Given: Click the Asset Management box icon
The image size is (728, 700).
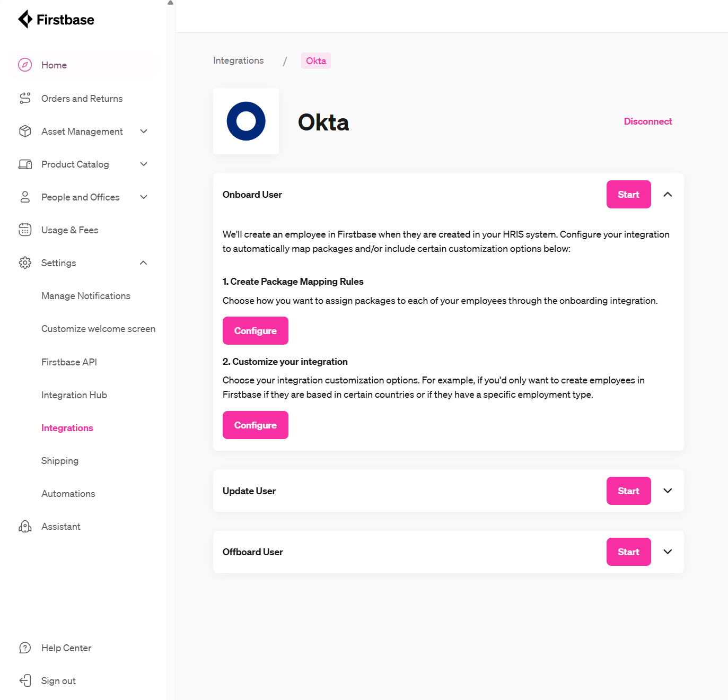Looking at the screenshot, I should (25, 131).
